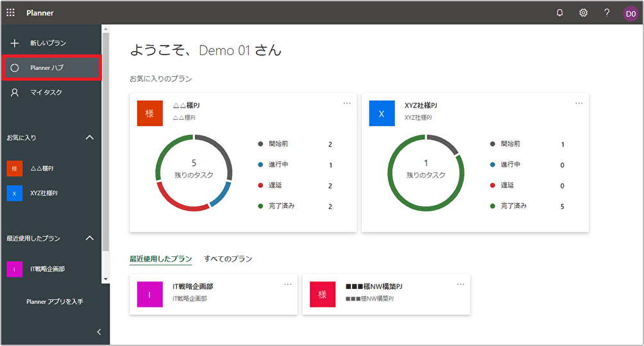The height and width of the screenshot is (346, 644).
Task: Click お気に入りのプラン heading
Action: tap(160, 79)
